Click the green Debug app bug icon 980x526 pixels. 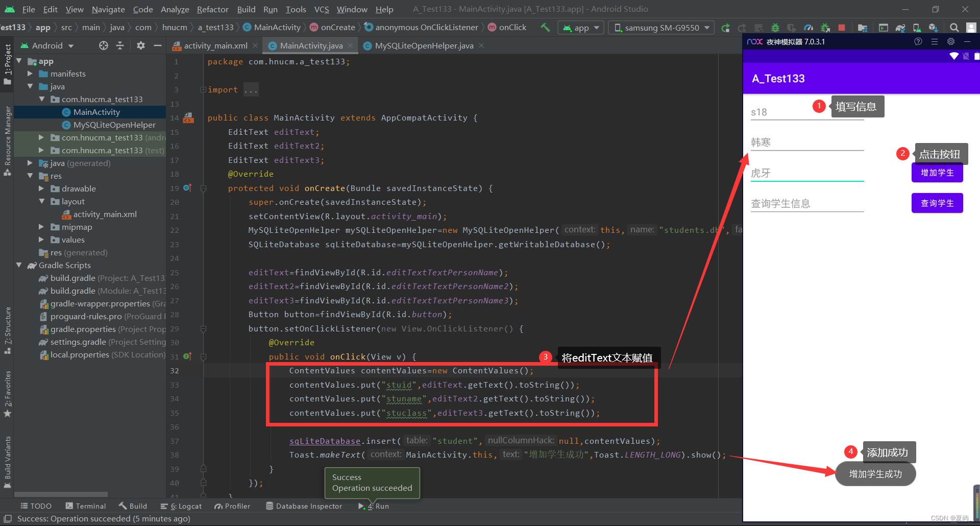pyautogui.click(x=775, y=28)
